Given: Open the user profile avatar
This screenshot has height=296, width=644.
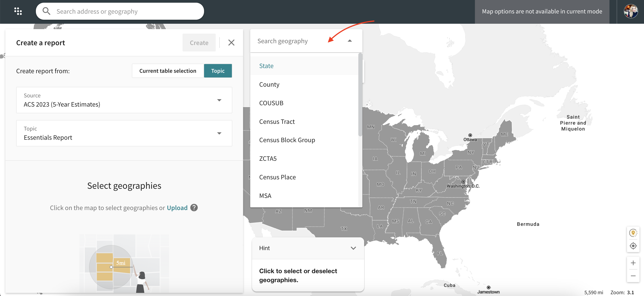Looking at the screenshot, I should tap(631, 11).
